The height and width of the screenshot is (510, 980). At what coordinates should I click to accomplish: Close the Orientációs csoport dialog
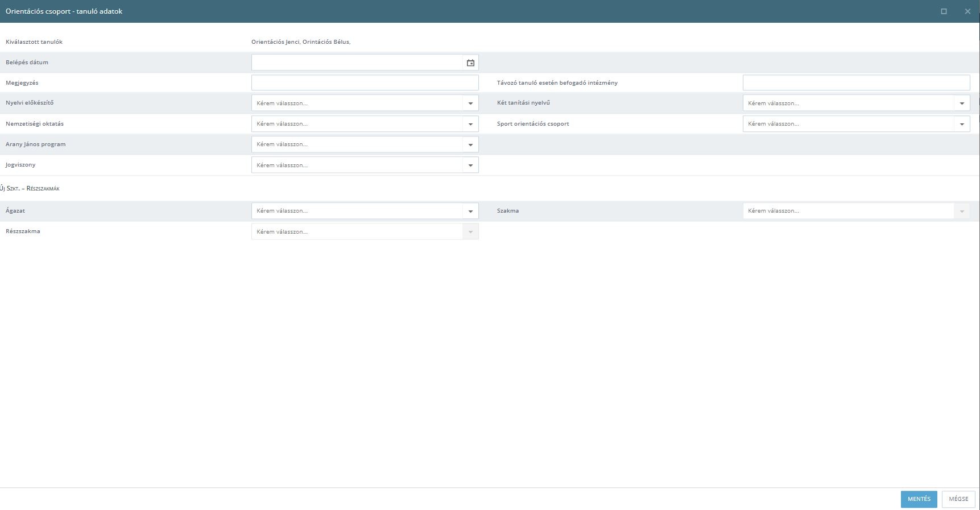967,11
